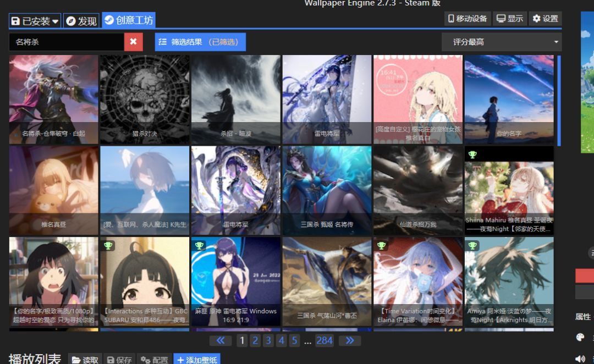
Task: Click the wallpaper grid vertical scrollbar
Action: click(x=559, y=101)
